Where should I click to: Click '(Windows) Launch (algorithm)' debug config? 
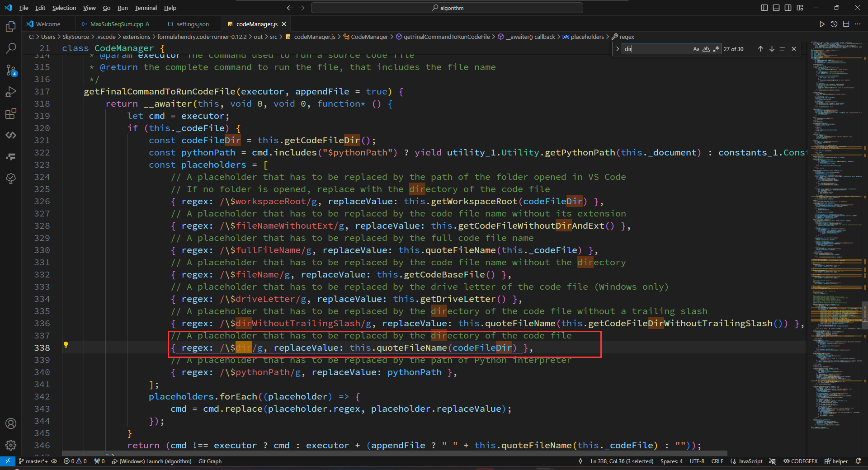(151, 461)
